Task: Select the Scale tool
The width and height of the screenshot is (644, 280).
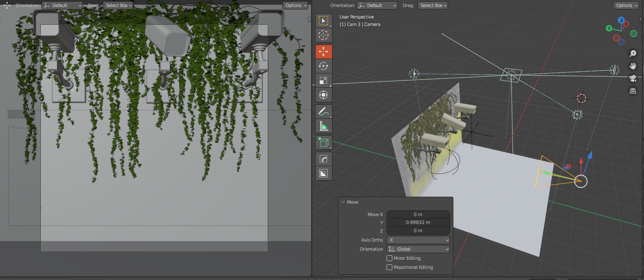Action: coord(323,80)
